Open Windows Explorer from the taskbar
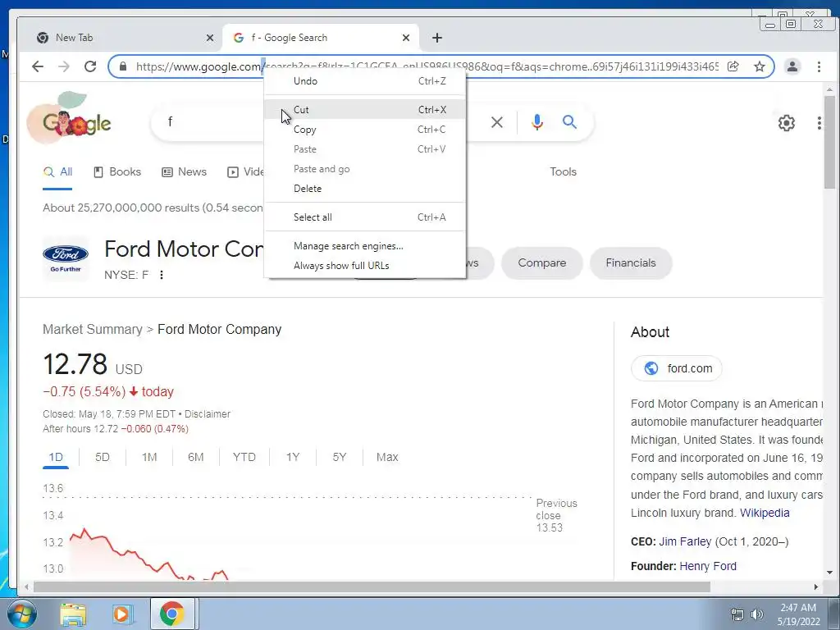840x630 pixels. pyautogui.click(x=73, y=614)
